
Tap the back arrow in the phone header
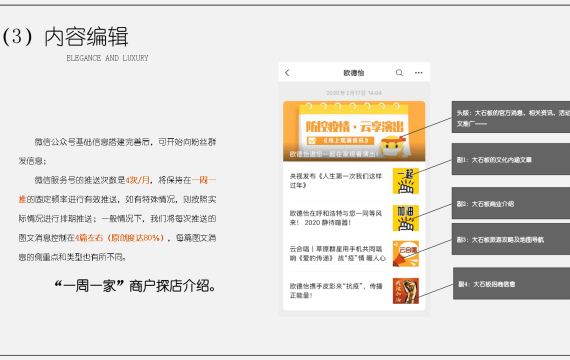(287, 73)
